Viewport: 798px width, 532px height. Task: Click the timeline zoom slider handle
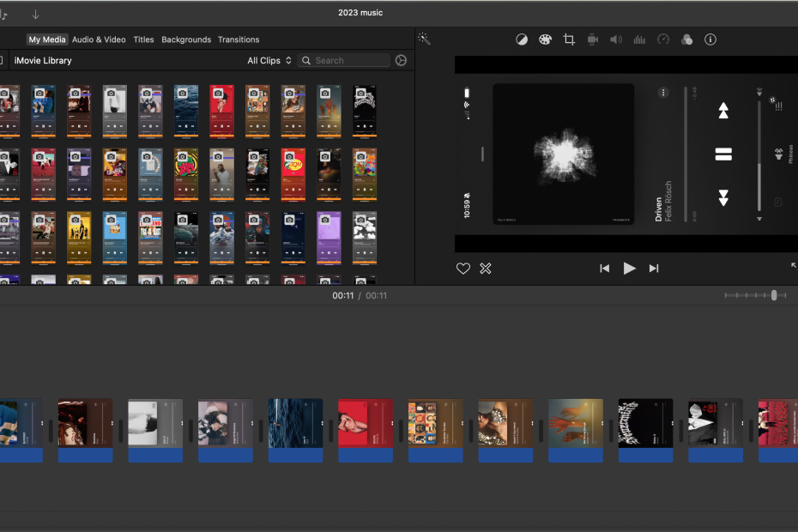(x=774, y=295)
